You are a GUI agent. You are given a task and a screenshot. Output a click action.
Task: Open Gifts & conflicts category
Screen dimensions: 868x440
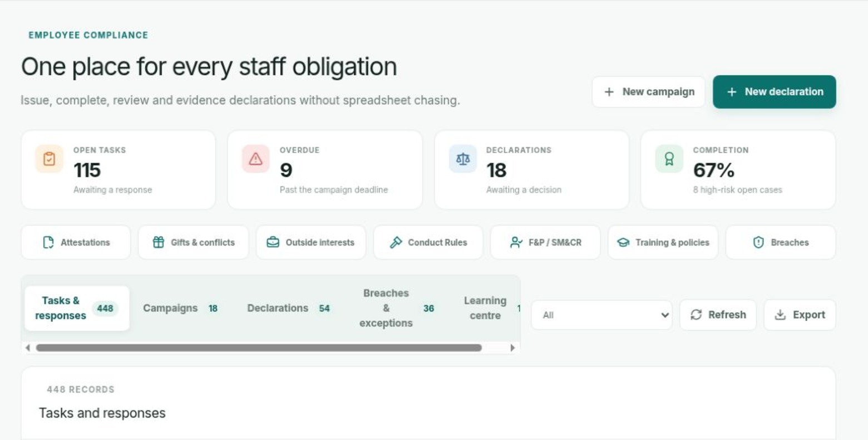[193, 242]
